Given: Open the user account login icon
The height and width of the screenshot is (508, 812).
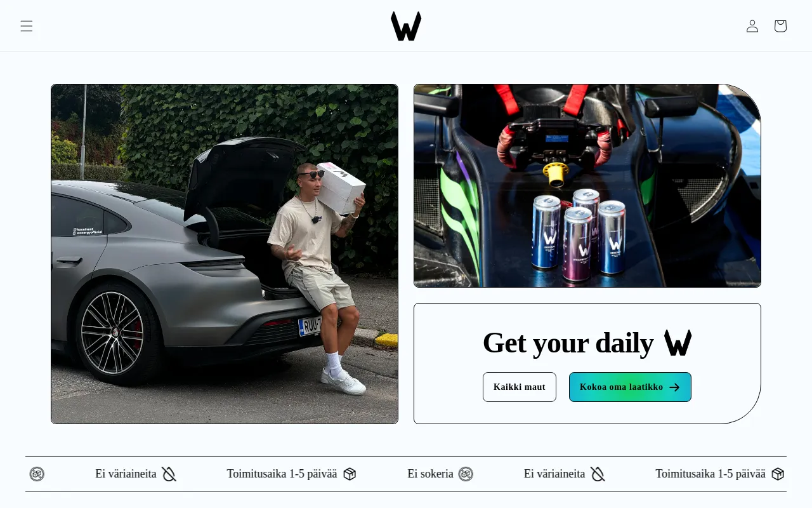Looking at the screenshot, I should tap(752, 26).
